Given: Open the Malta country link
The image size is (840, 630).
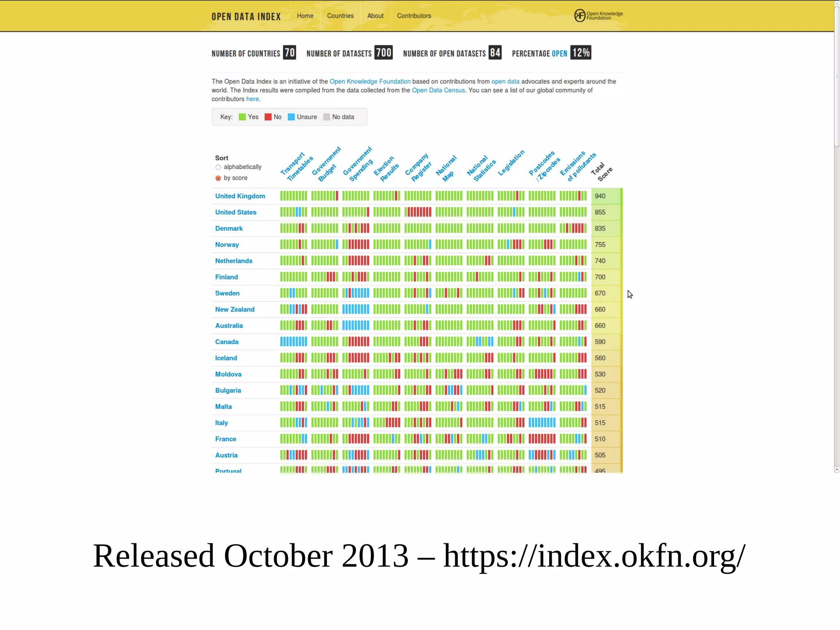Looking at the screenshot, I should point(224,407).
